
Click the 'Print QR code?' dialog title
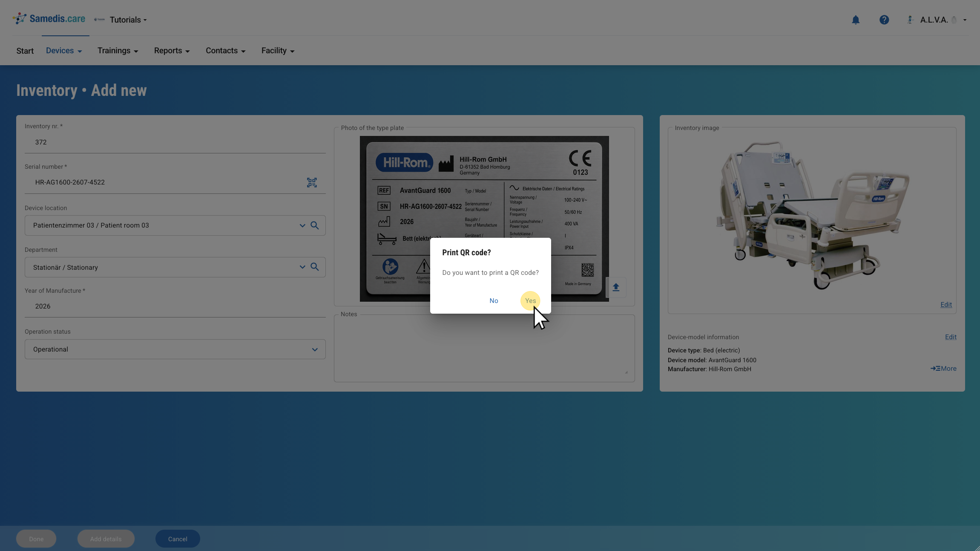466,253
